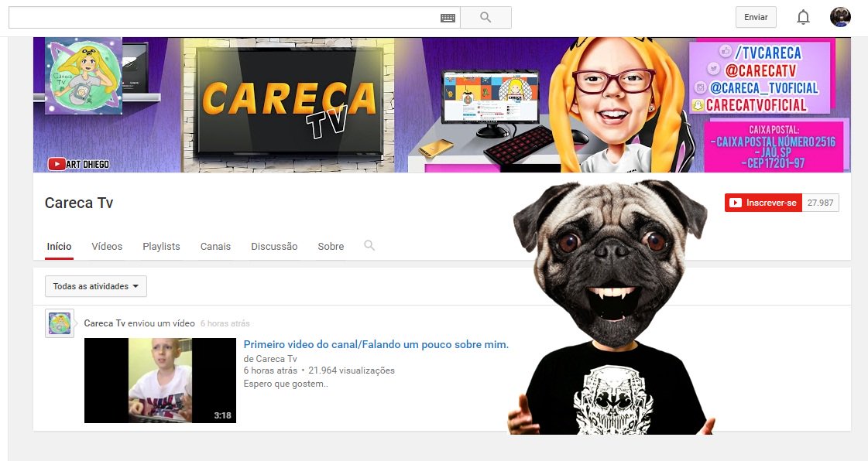The width and height of the screenshot is (868, 461).
Task: Open the user account avatar
Action: (840, 17)
